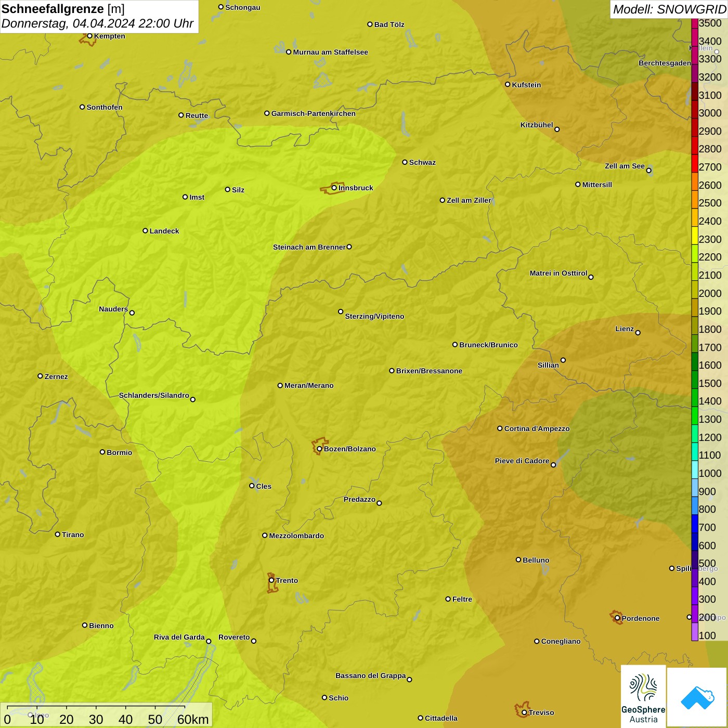Click the Pordenone city marker

click(x=617, y=618)
